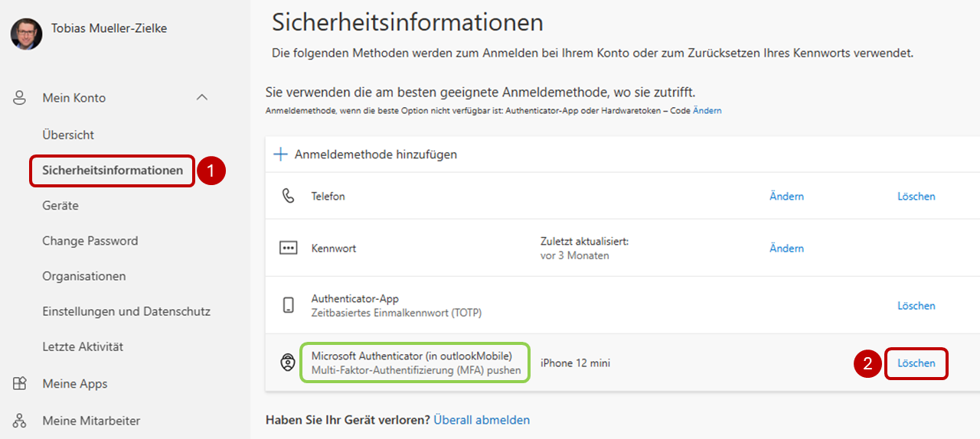
Task: Collapse the Mein Konto section chevron
Action: 202,98
